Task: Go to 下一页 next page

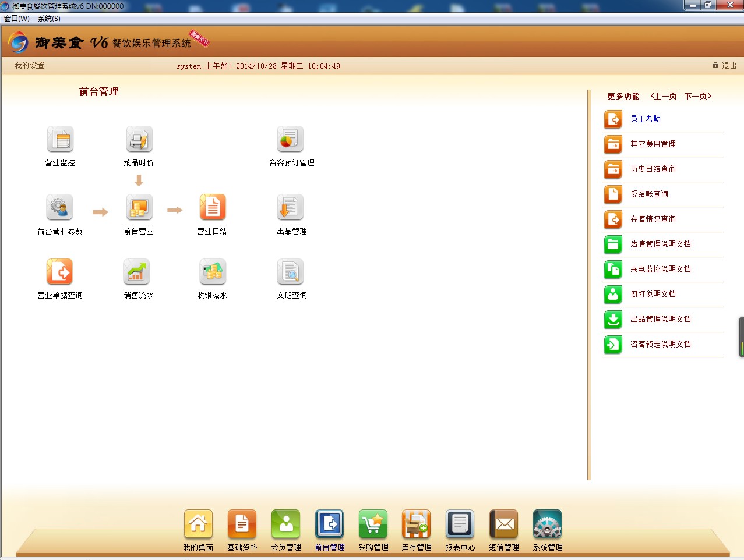Action: pos(697,96)
